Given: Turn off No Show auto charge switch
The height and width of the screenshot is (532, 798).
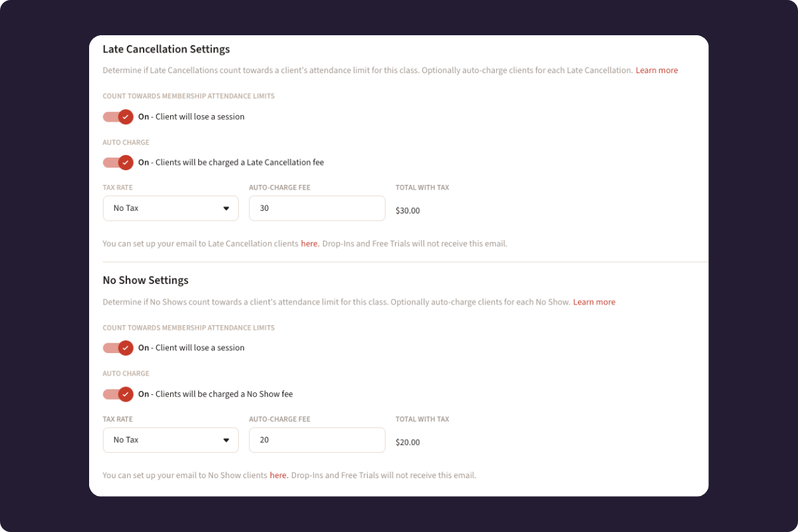Looking at the screenshot, I should (x=118, y=394).
